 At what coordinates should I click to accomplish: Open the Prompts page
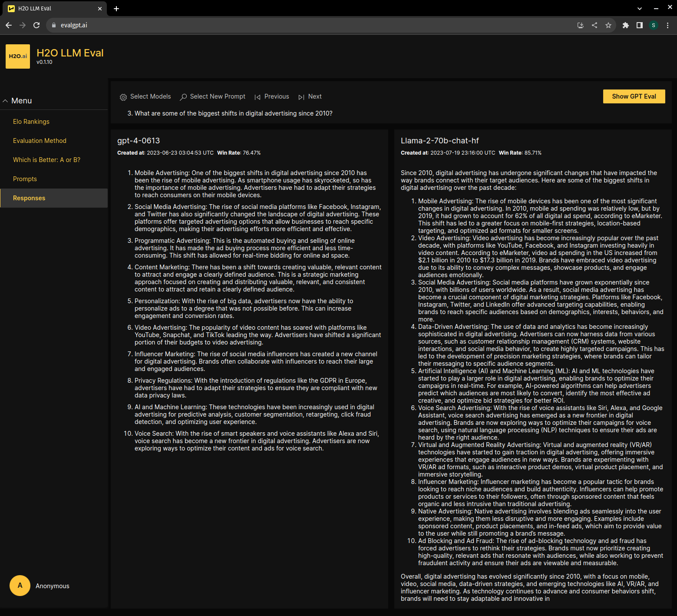click(x=25, y=179)
